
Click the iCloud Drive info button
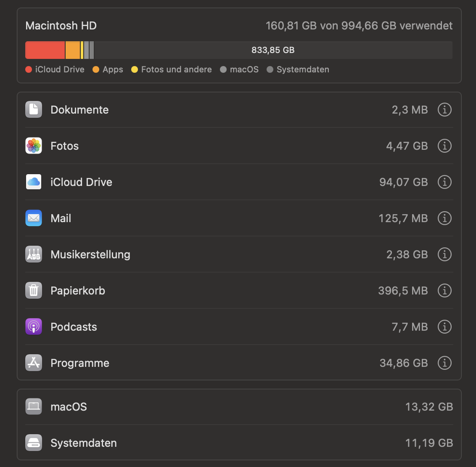click(x=444, y=182)
